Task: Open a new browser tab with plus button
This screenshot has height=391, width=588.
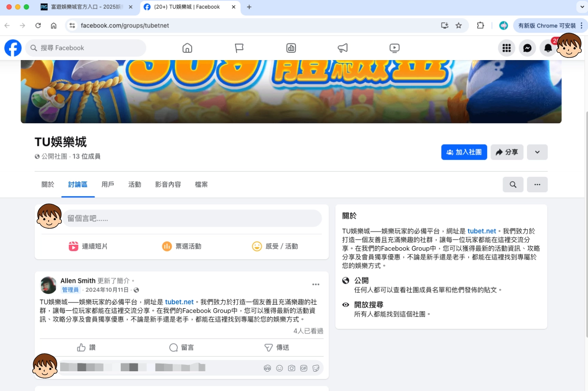Action: 249,7
